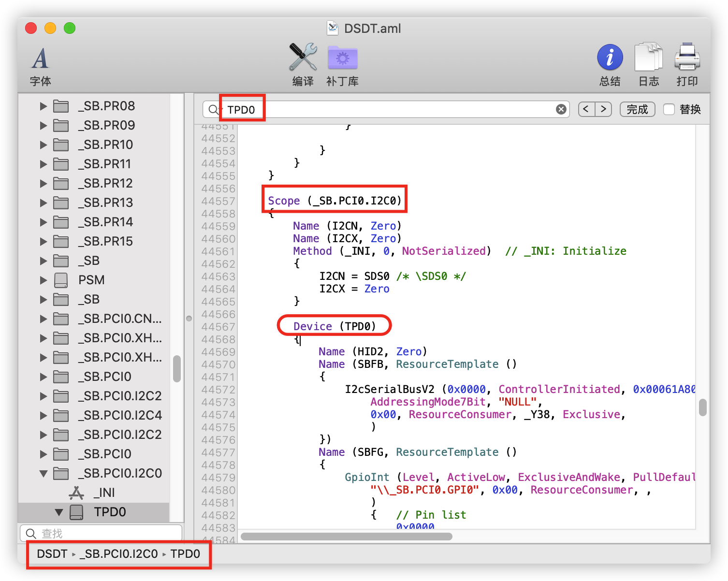The height and width of the screenshot is (581, 728).
Task: Click the folder icon of _SB.PCI0.I2C0
Action: click(61, 473)
